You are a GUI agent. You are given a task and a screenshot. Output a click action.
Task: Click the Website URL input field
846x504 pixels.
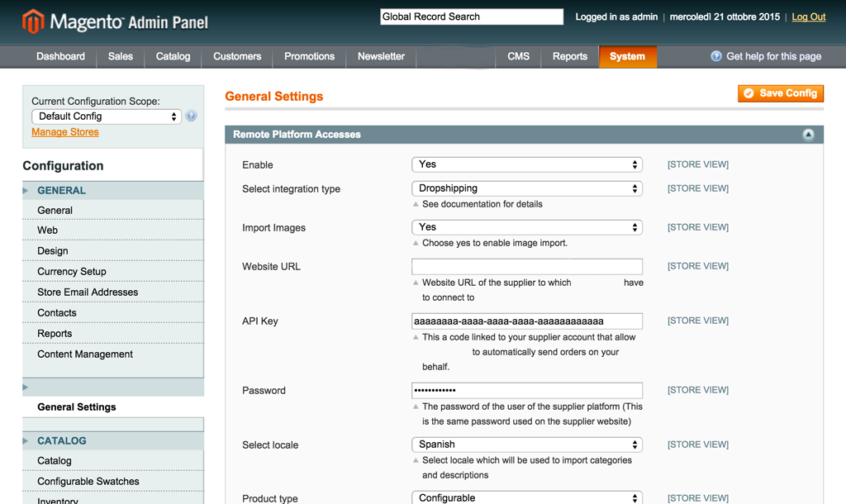(x=526, y=266)
